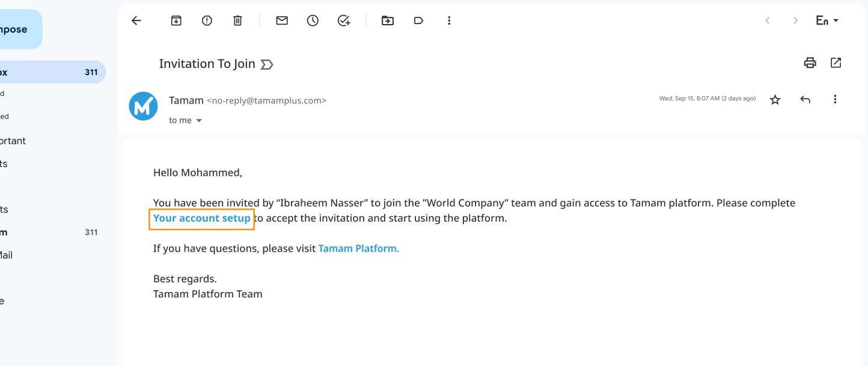Open the En input tools dropdown
The image size is (868, 366).
[x=827, y=20]
